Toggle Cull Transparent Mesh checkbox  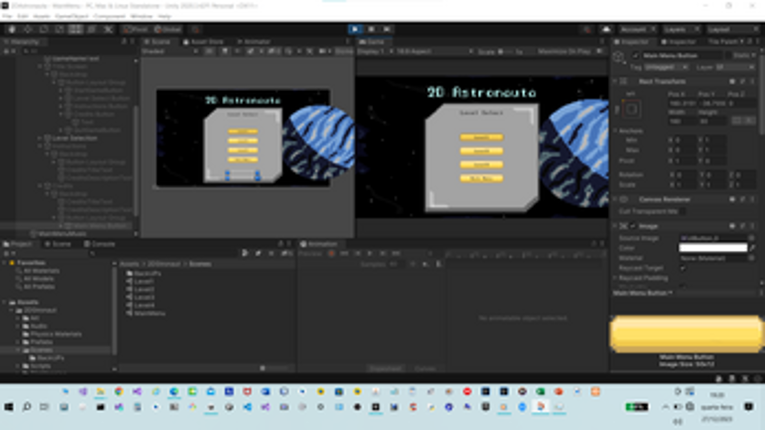tap(683, 211)
